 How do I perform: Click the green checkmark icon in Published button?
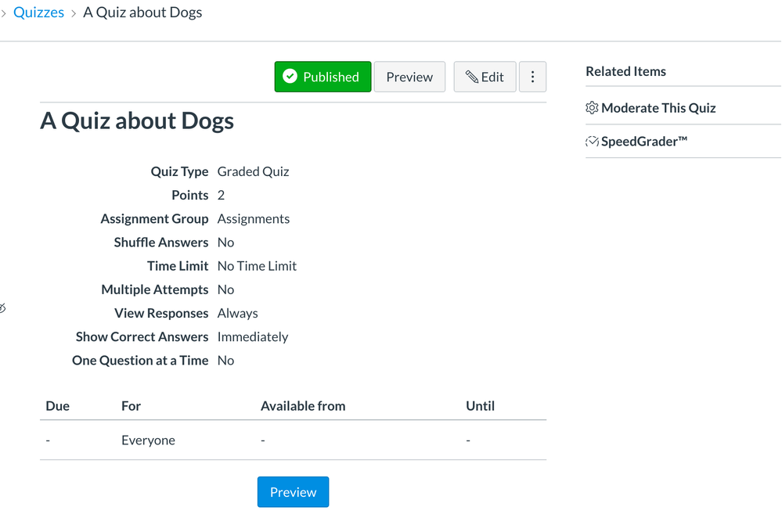pos(290,77)
